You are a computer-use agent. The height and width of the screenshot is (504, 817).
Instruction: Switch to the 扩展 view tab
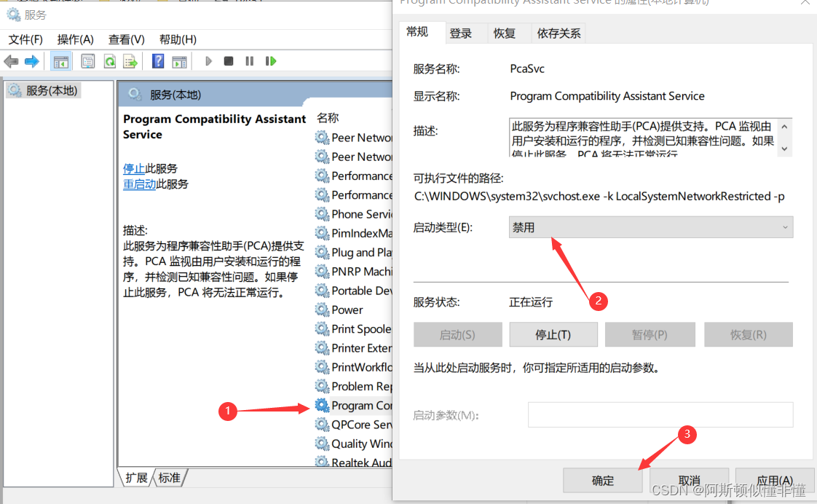tap(136, 478)
